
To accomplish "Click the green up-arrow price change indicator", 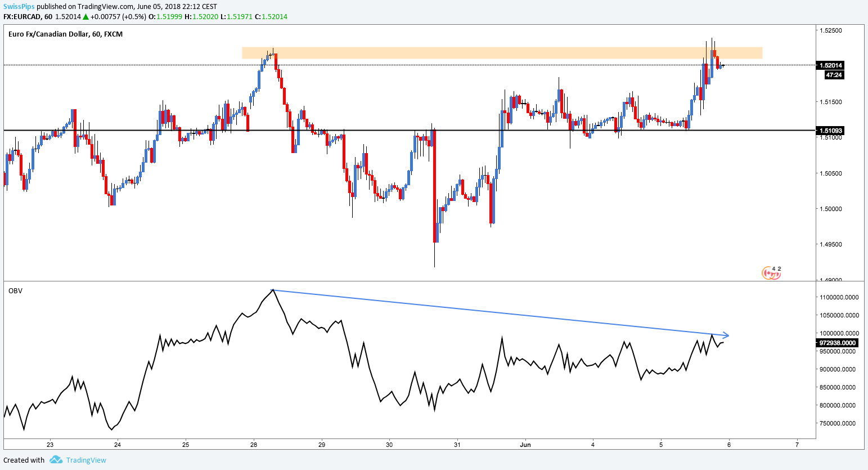I will point(86,17).
